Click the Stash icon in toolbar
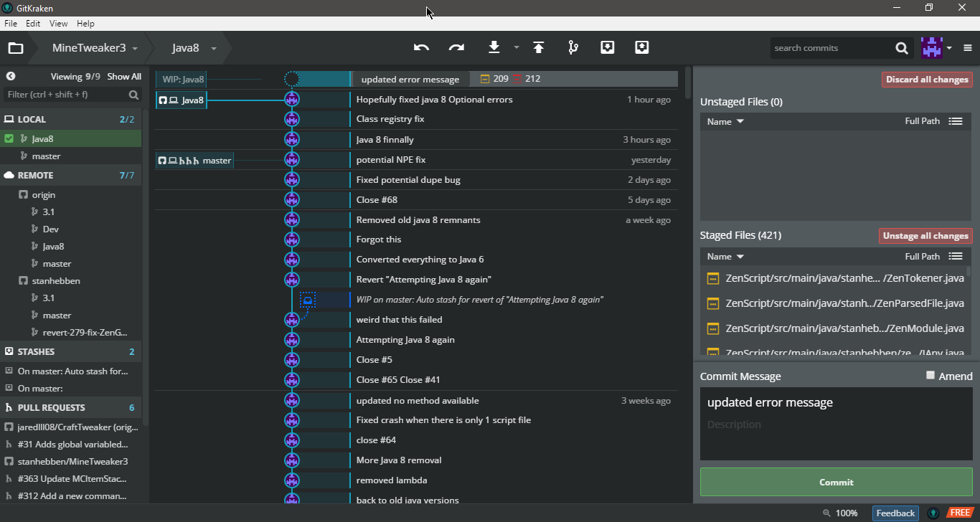 pyautogui.click(x=607, y=48)
